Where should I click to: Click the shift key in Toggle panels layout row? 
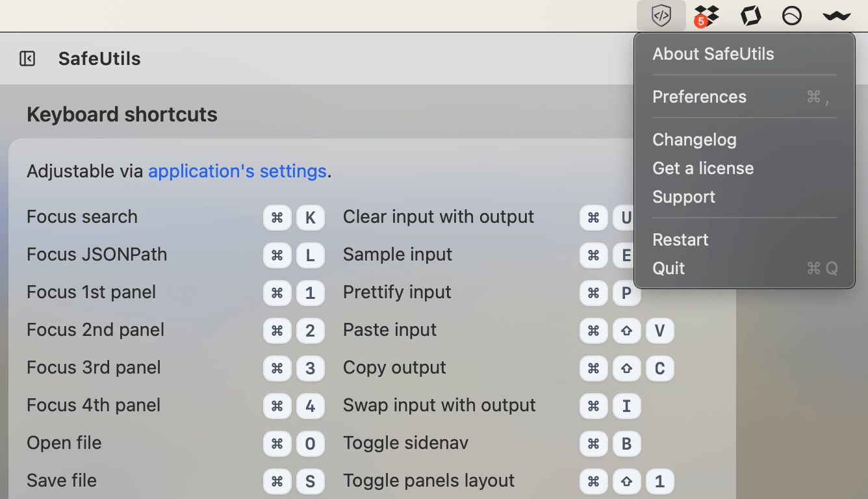pyautogui.click(x=626, y=481)
